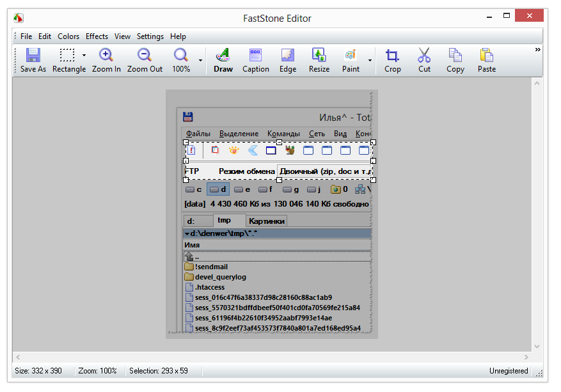Click the .htaccess file in the image

[205, 287]
